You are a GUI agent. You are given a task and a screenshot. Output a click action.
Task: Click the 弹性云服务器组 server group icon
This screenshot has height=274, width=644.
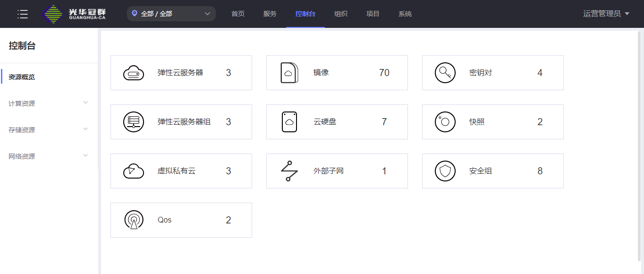click(x=134, y=122)
